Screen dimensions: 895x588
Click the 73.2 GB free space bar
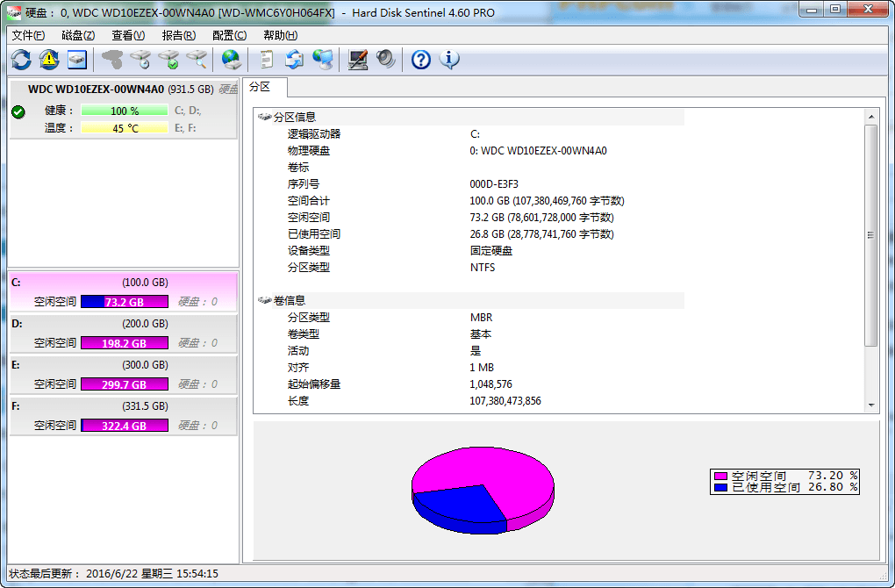click(x=125, y=302)
